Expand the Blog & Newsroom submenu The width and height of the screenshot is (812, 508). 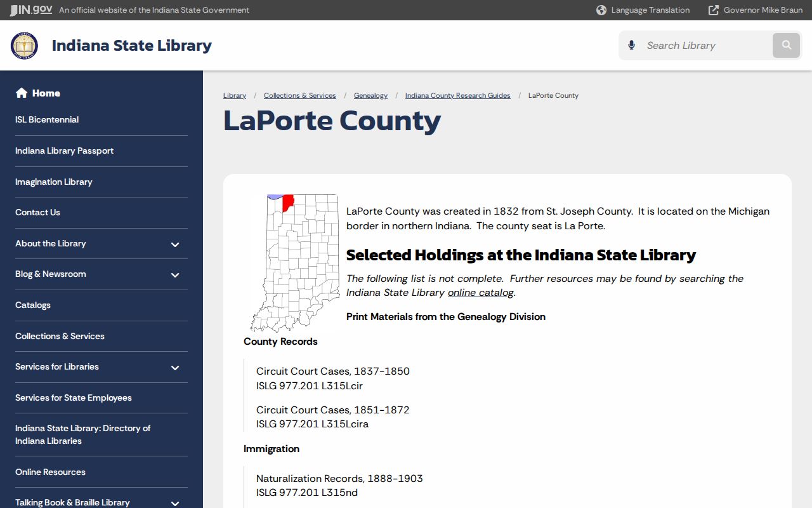[175, 274]
